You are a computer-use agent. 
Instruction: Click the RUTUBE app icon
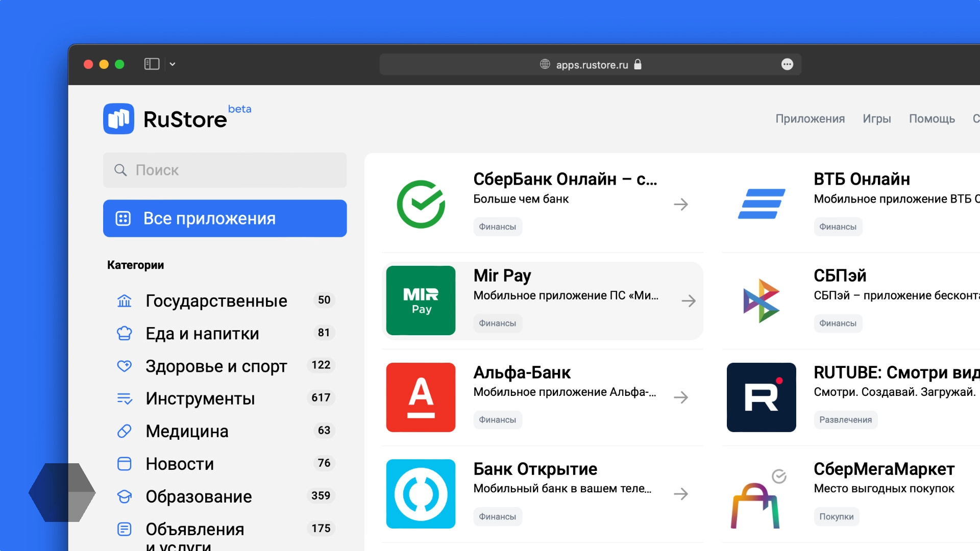click(761, 397)
